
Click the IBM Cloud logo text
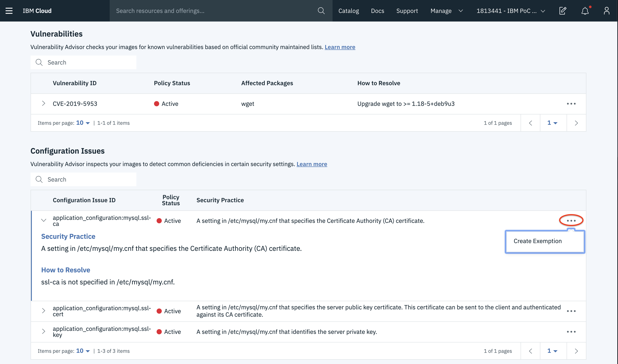[37, 11]
